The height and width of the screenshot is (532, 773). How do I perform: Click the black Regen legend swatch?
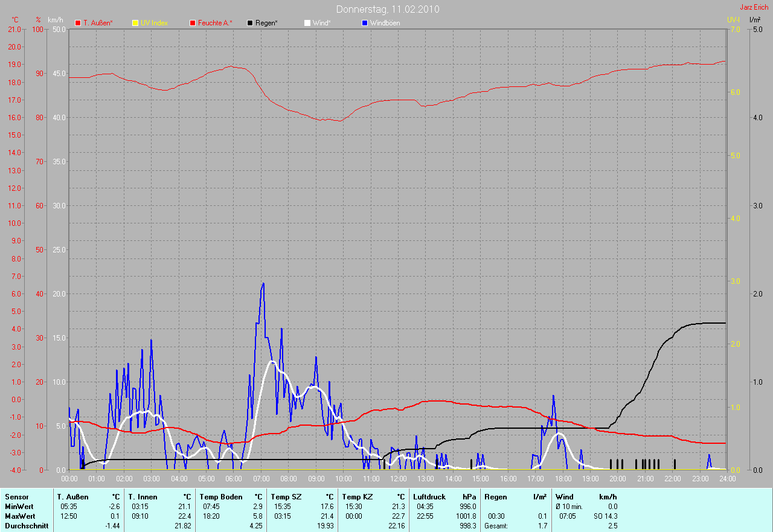pyautogui.click(x=250, y=23)
